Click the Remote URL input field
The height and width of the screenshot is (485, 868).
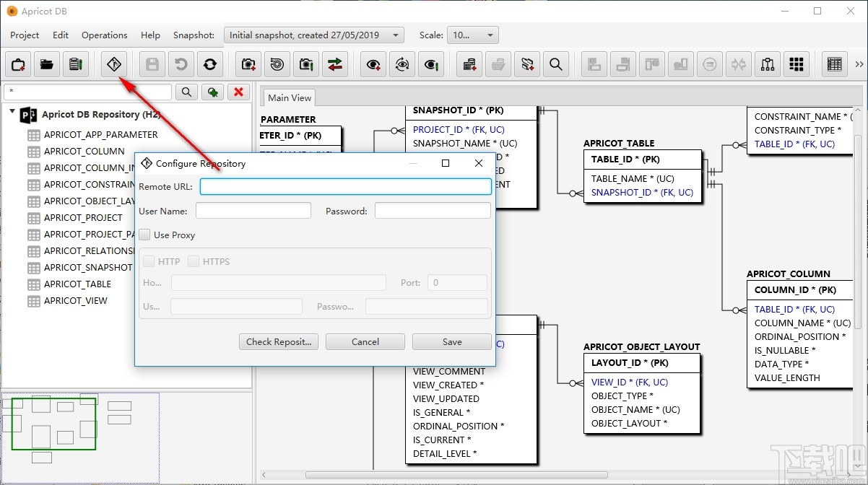pyautogui.click(x=345, y=186)
